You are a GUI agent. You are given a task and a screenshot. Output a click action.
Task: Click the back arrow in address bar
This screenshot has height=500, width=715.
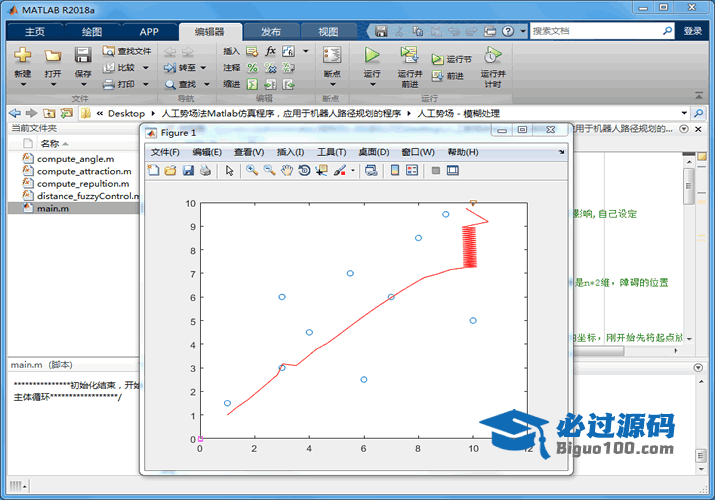click(15, 113)
